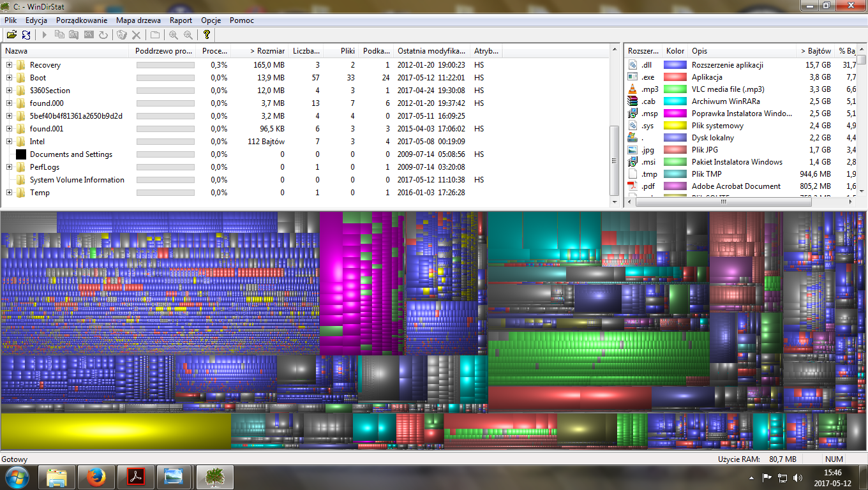
Task: Click the Action Center flag tray icon
Action: [x=767, y=478]
